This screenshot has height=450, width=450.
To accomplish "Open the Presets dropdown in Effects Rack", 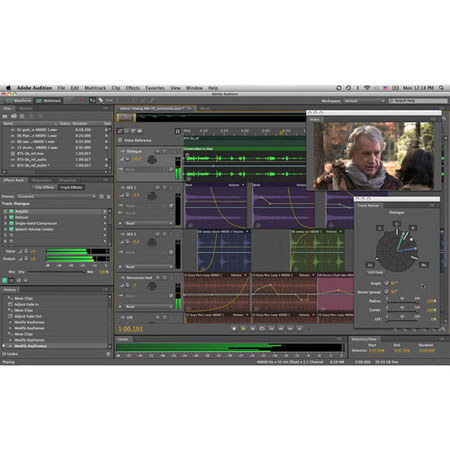I will [x=56, y=197].
